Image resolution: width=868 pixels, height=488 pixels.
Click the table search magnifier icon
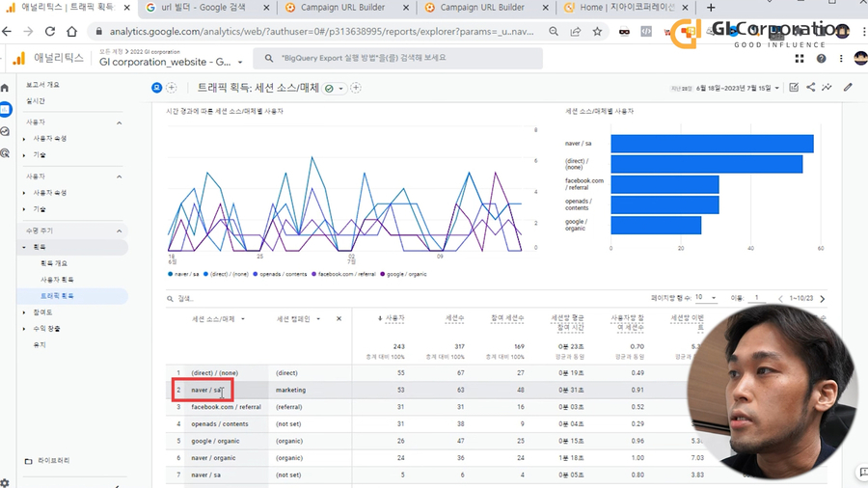click(171, 299)
